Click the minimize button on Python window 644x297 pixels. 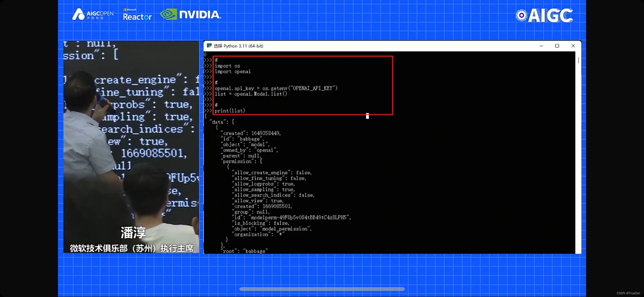click(x=541, y=46)
